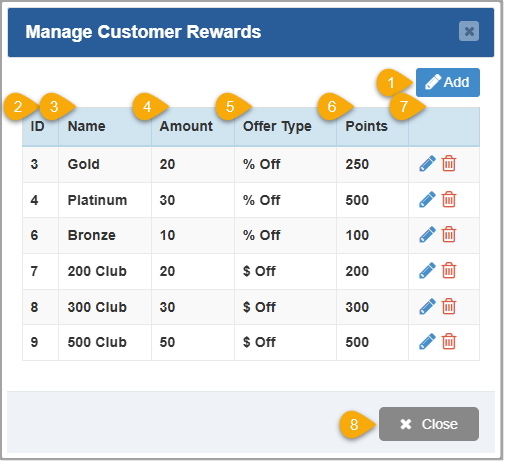Edit the 500 Club reward pencil icon
Viewport: 505px width, 462px height.
click(427, 342)
